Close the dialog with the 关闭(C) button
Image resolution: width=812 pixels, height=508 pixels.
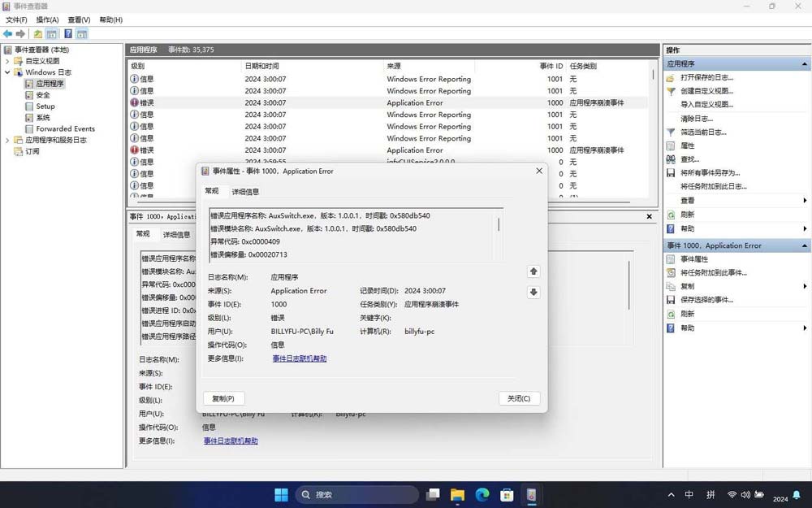point(518,398)
